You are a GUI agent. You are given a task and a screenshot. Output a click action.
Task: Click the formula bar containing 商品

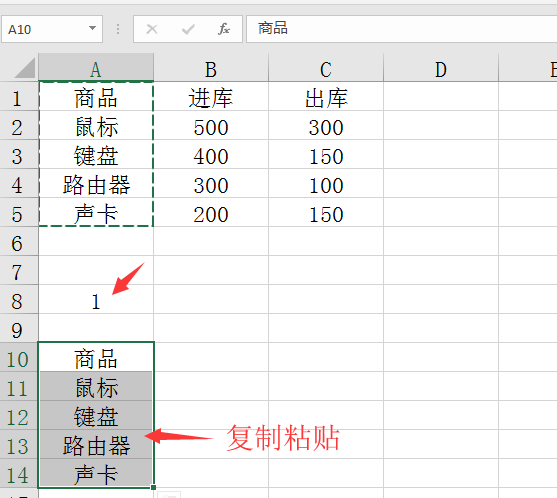pyautogui.click(x=402, y=29)
